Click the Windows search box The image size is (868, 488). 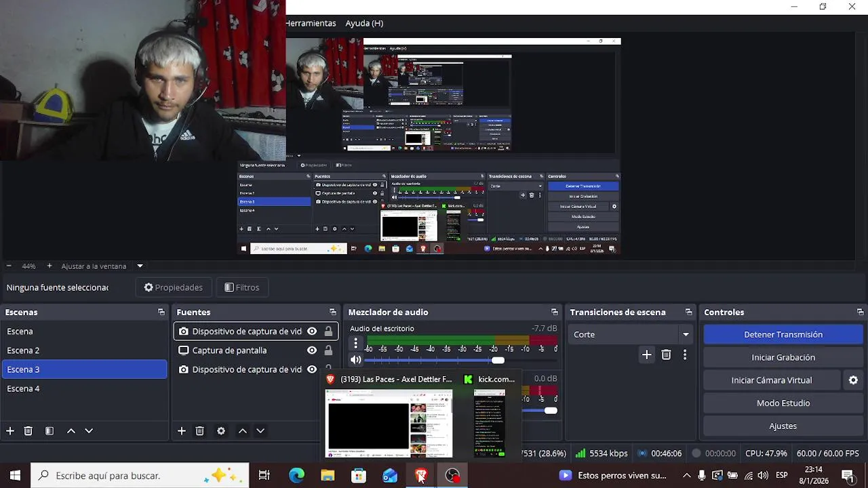(x=140, y=476)
